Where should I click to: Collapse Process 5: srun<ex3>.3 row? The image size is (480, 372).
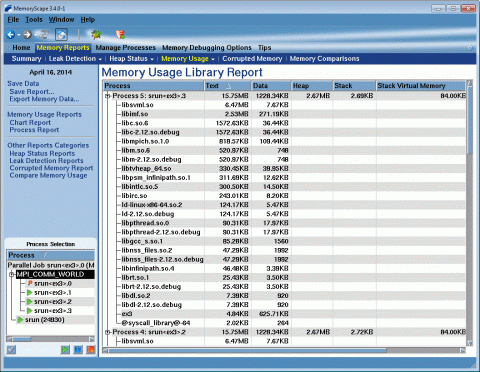tap(108, 96)
